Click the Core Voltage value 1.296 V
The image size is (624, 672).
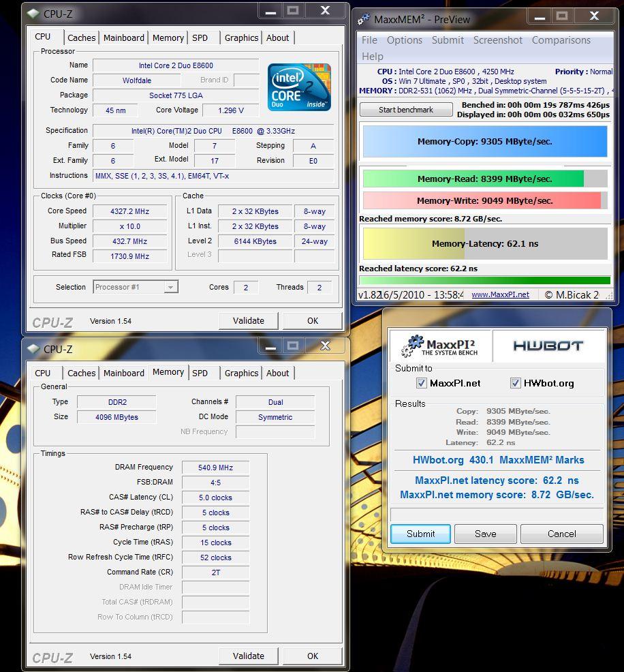pyautogui.click(x=231, y=110)
